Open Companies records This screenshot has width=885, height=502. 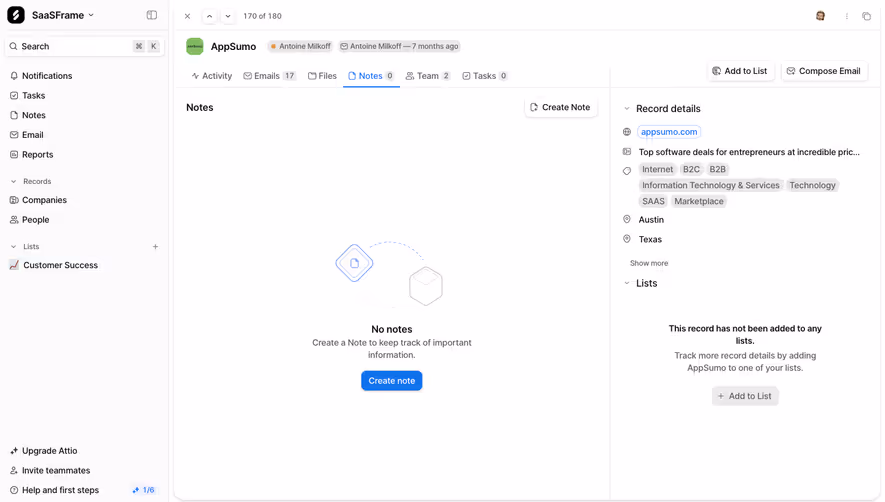coord(44,200)
